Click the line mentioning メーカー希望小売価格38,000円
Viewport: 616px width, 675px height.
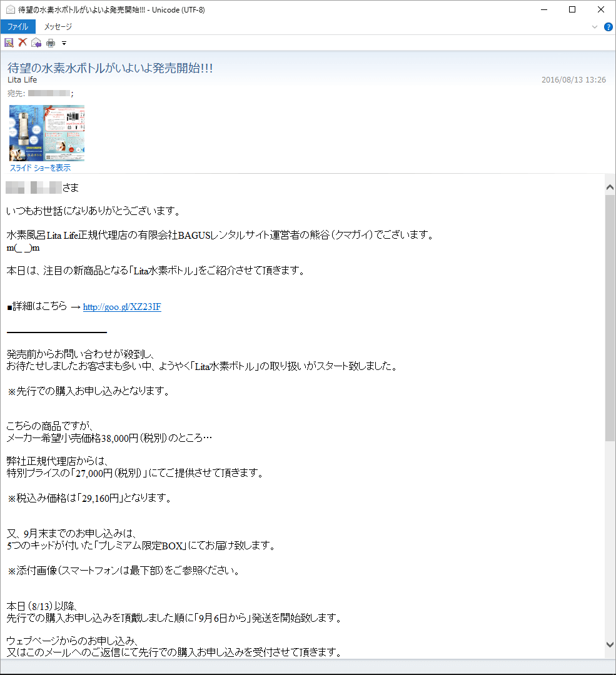[x=109, y=438]
